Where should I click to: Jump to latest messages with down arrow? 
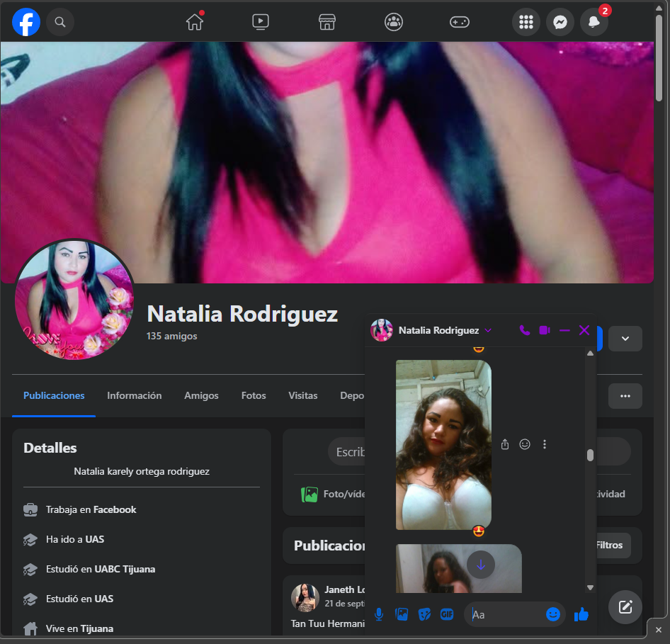coord(481,565)
